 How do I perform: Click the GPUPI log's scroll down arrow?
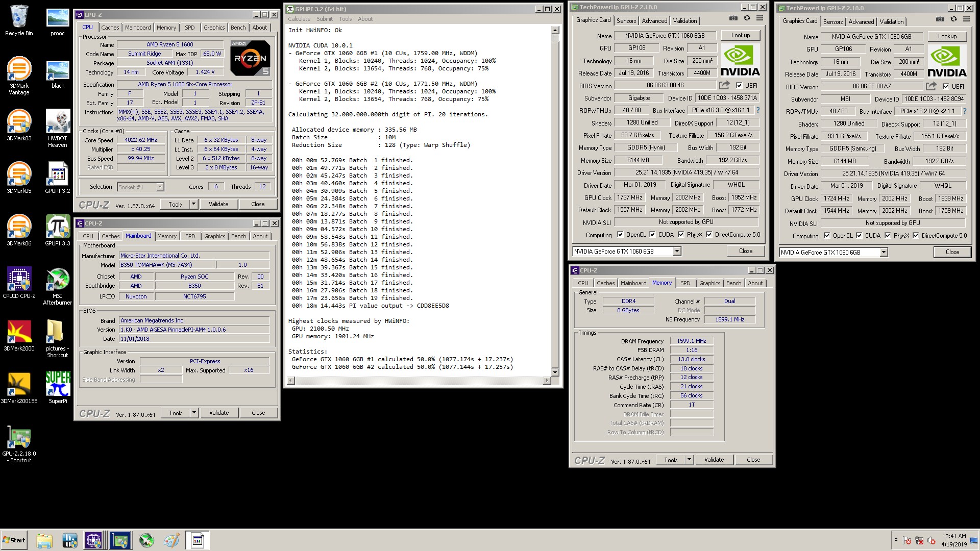555,372
